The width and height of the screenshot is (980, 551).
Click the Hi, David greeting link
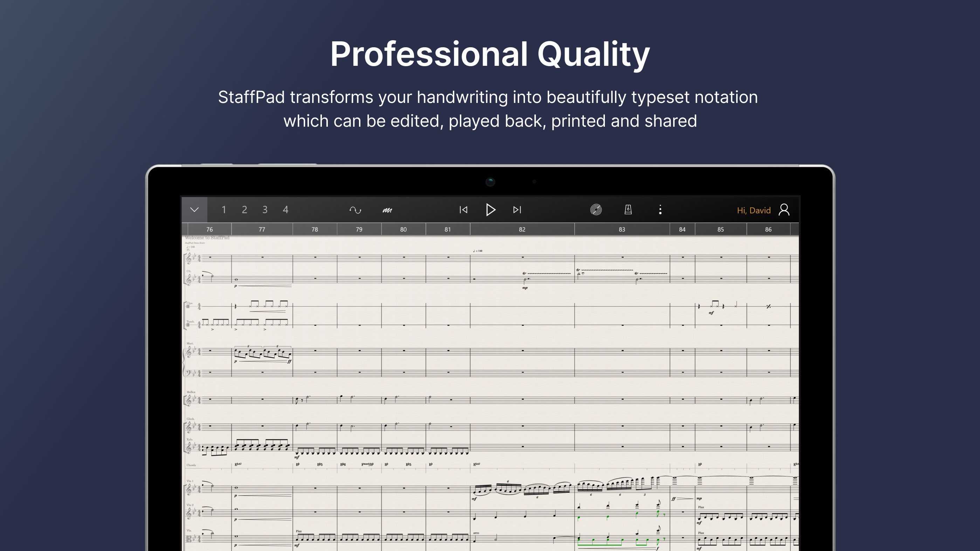pos(754,210)
